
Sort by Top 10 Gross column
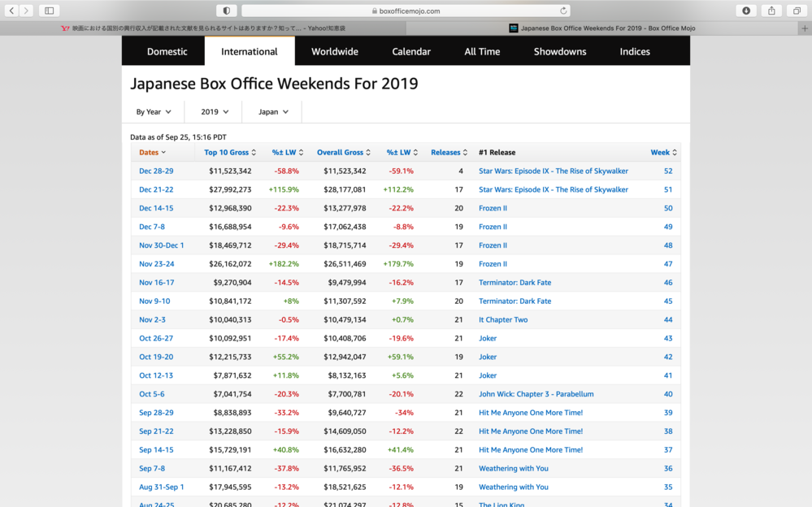tap(230, 152)
